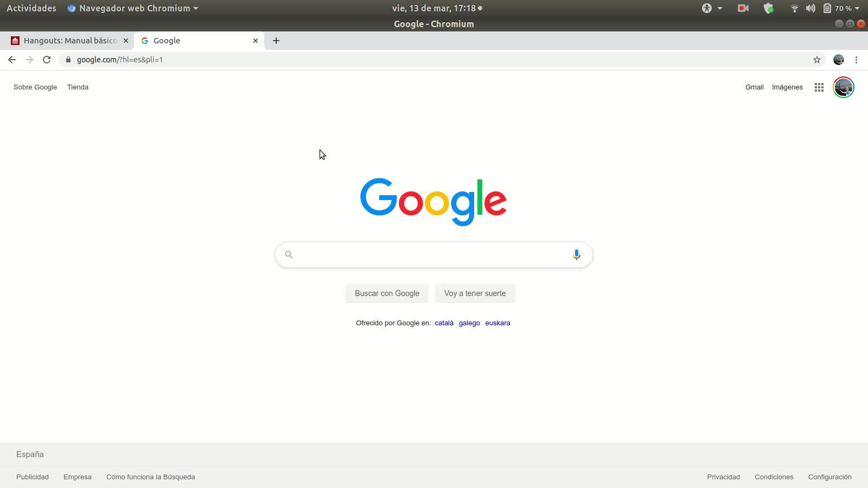
Task: Open the Chromium profile avatar in the toolbar
Action: click(839, 60)
